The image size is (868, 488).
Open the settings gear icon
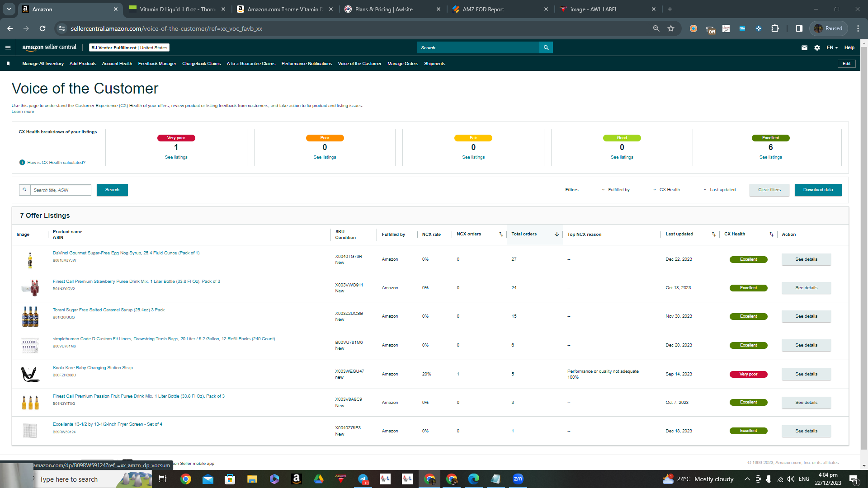click(x=817, y=47)
